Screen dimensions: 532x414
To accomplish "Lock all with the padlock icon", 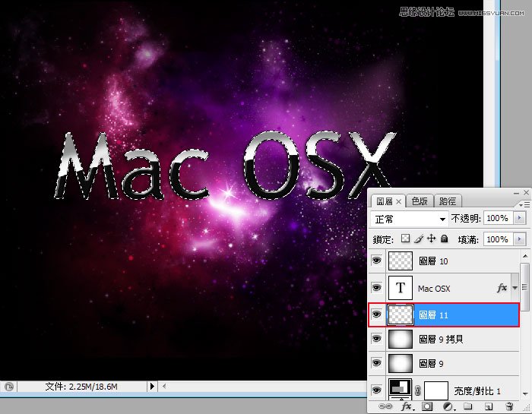I will tap(444, 239).
